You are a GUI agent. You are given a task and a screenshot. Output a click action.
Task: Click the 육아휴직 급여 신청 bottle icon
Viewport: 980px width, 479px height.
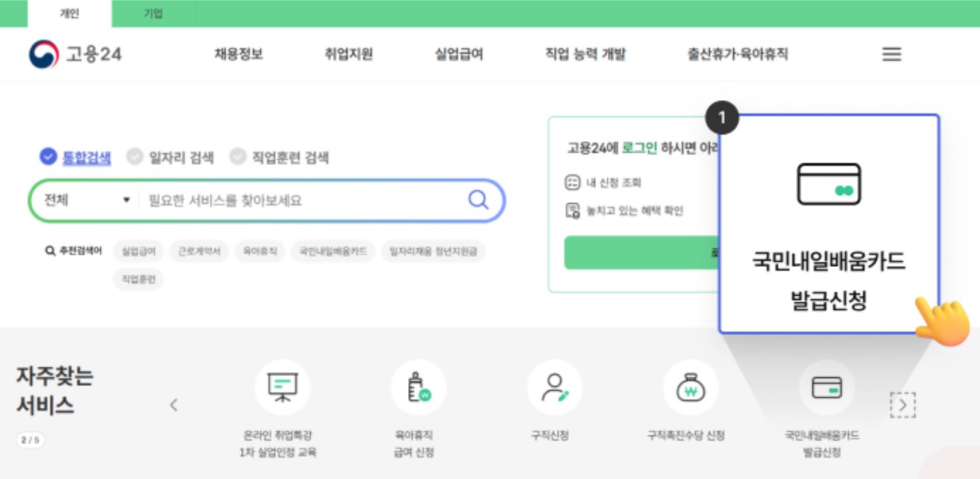click(418, 387)
